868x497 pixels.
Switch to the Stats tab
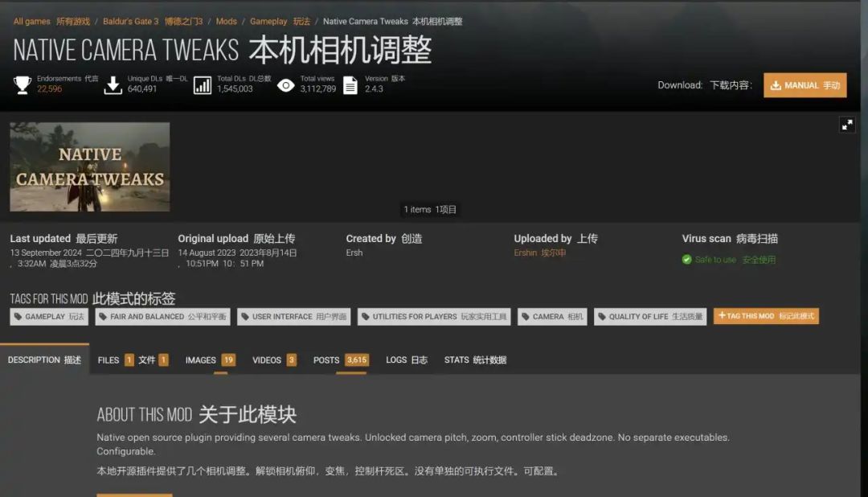coord(476,360)
